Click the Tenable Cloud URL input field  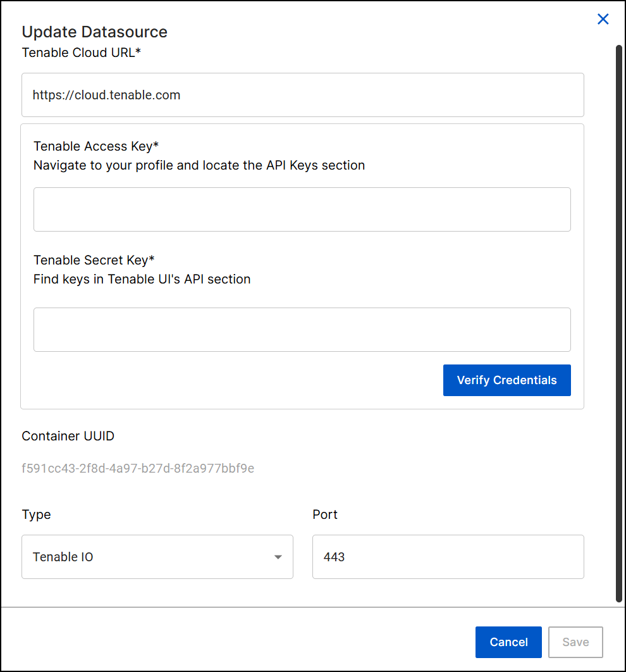pyautogui.click(x=302, y=95)
